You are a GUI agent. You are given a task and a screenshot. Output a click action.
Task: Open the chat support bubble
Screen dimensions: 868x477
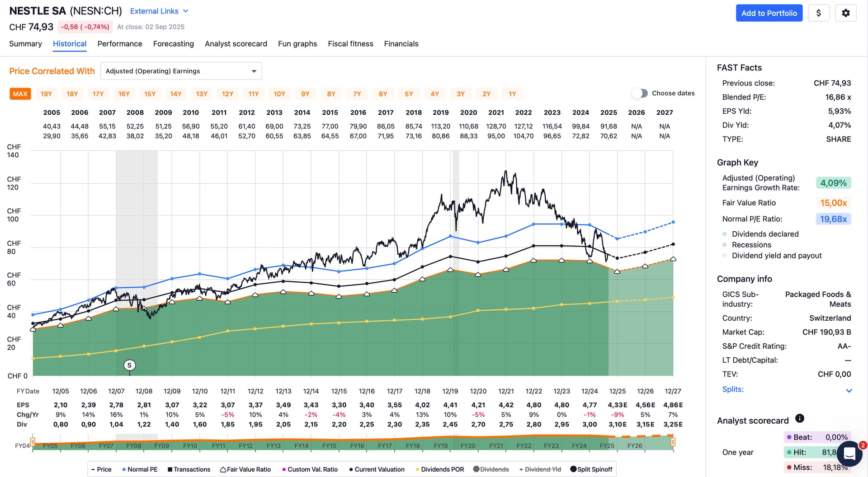coord(849,454)
